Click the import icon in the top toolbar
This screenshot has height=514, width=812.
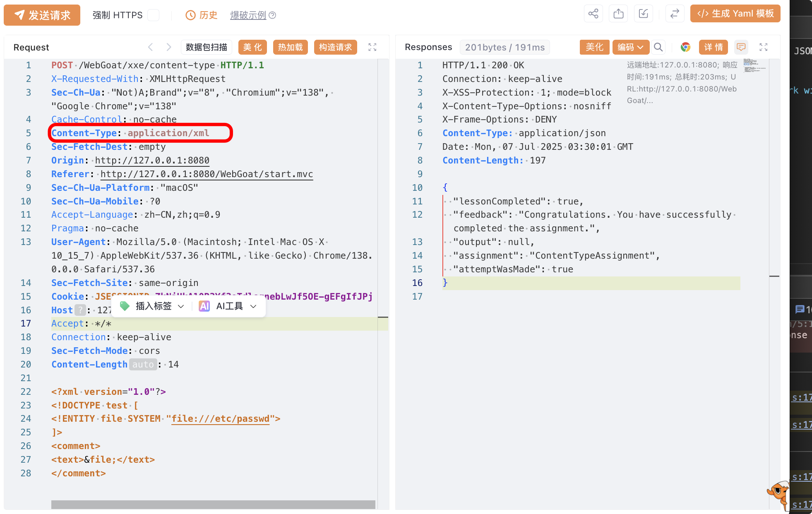[644, 14]
